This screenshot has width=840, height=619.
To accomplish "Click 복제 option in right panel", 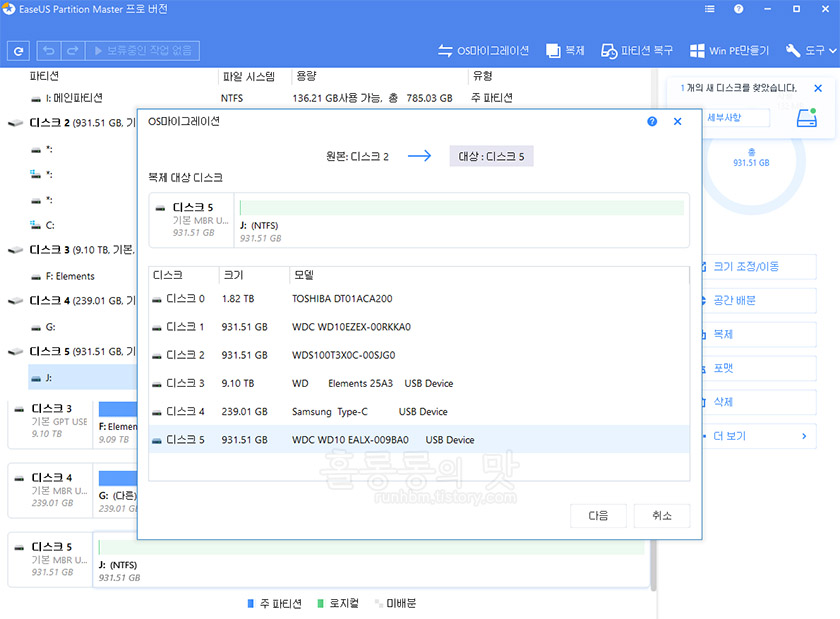I will click(759, 334).
